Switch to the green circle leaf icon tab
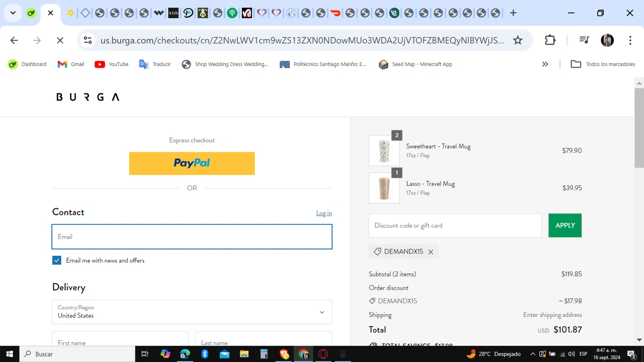644x362 pixels. [232, 13]
